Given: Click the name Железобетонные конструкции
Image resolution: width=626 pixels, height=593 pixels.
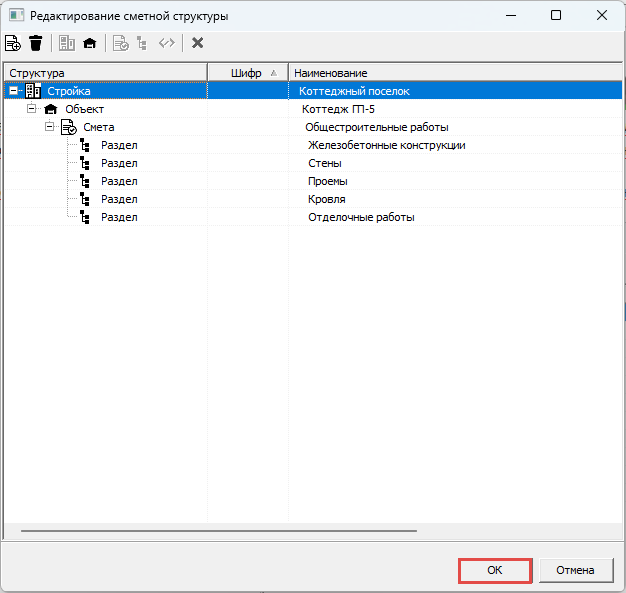Looking at the screenshot, I should tap(386, 145).
